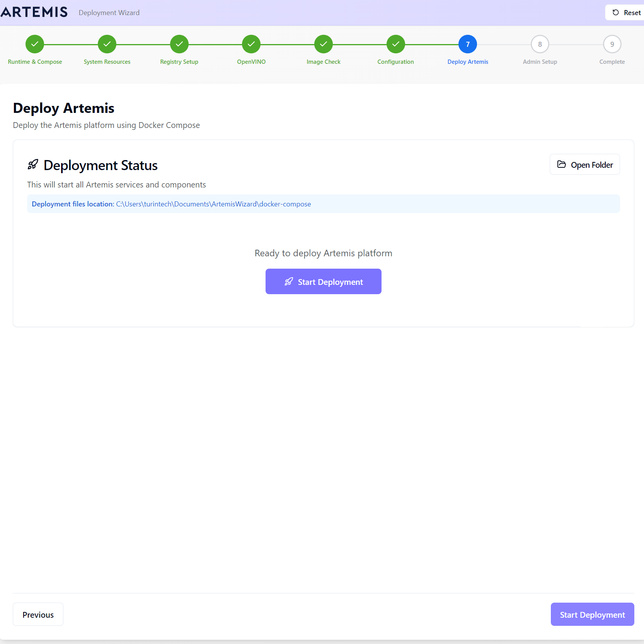Click the Registry Setup green check icon

pos(179,44)
